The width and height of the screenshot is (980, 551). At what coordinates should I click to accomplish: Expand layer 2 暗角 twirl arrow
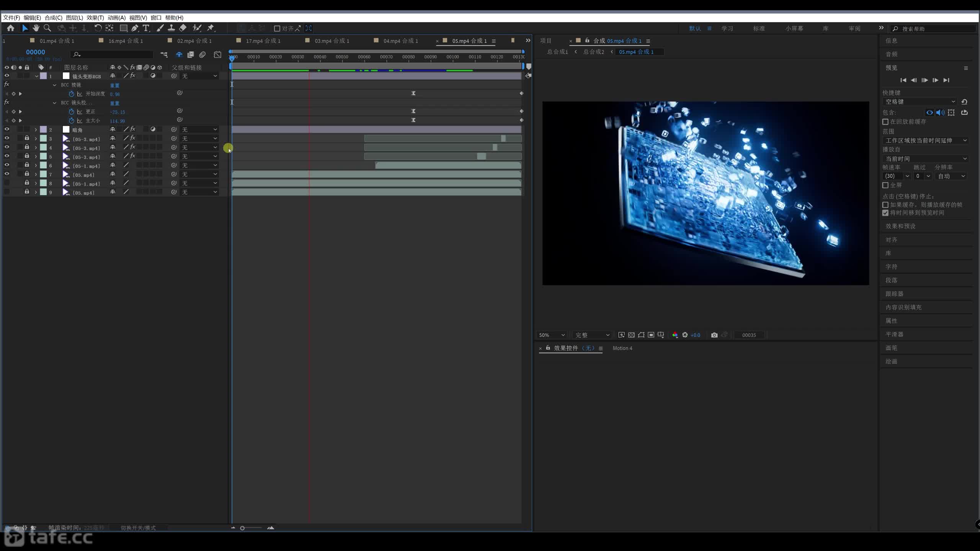[36, 130]
